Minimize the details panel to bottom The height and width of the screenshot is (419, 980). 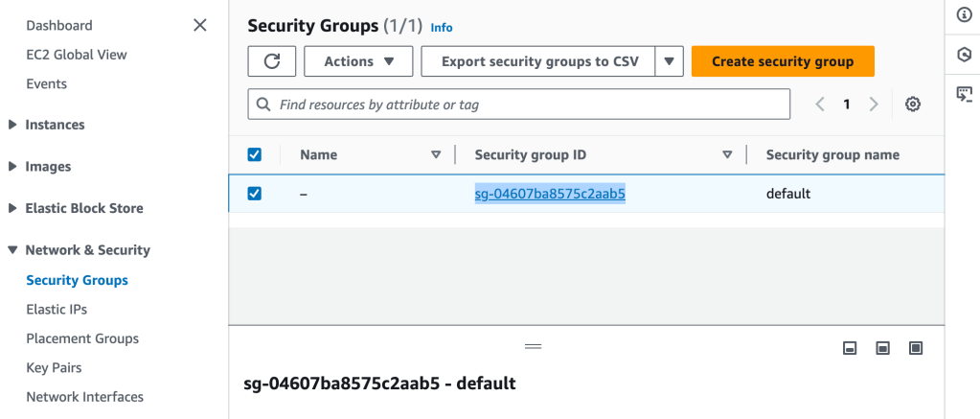849,347
